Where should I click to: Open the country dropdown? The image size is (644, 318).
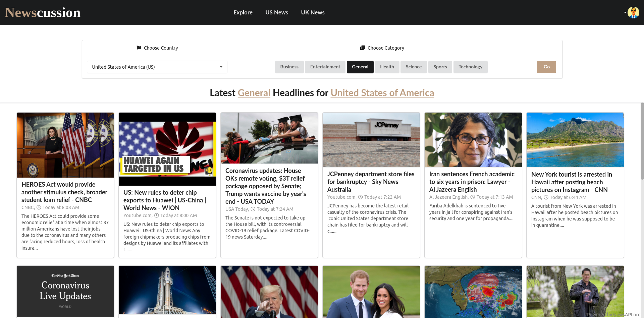click(x=157, y=67)
